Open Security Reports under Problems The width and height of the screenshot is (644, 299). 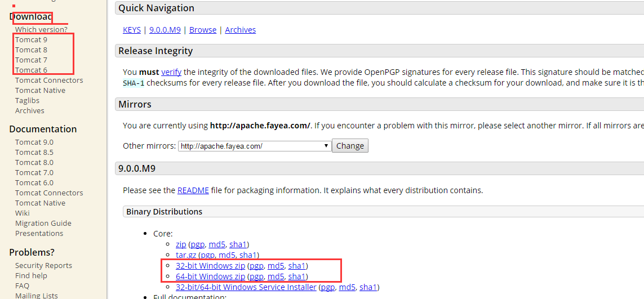43,265
